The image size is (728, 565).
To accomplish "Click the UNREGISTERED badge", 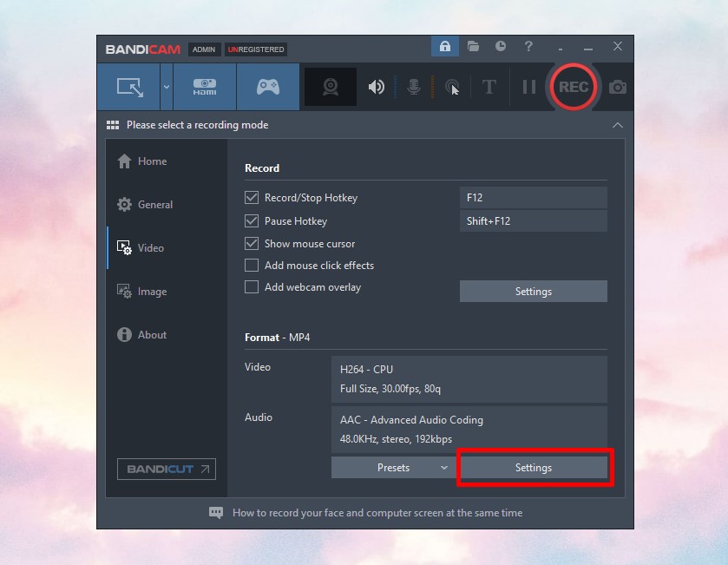I will 256,49.
